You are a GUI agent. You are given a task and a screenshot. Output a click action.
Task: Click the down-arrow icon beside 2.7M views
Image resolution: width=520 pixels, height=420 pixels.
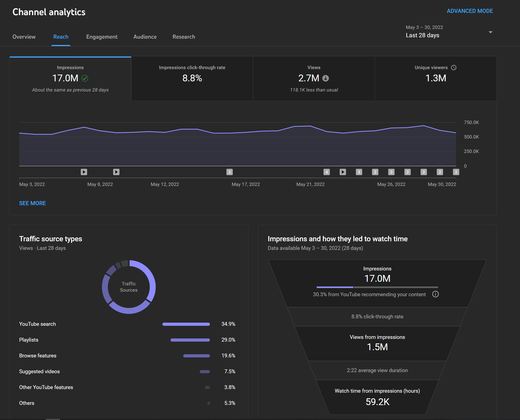325,78
